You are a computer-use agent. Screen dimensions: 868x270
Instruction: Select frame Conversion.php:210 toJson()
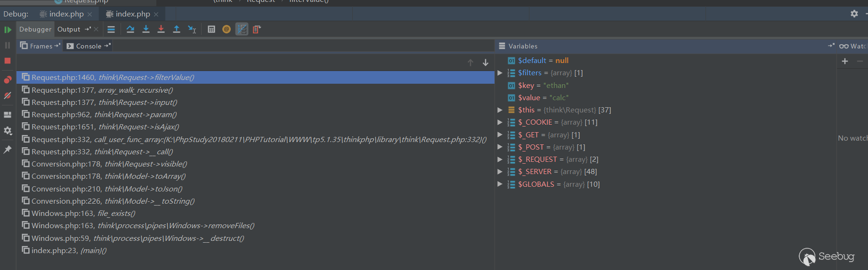tap(255, 189)
